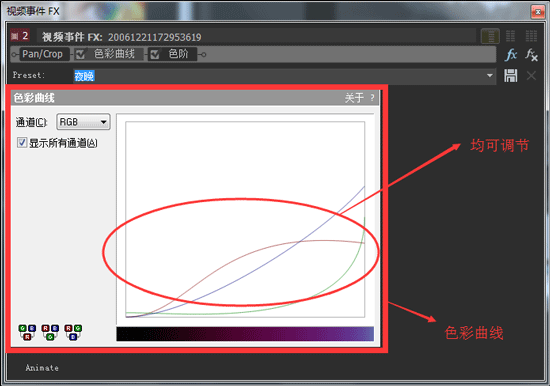Click the Animate button
Viewport: 550px width, 386px height.
click(42, 368)
